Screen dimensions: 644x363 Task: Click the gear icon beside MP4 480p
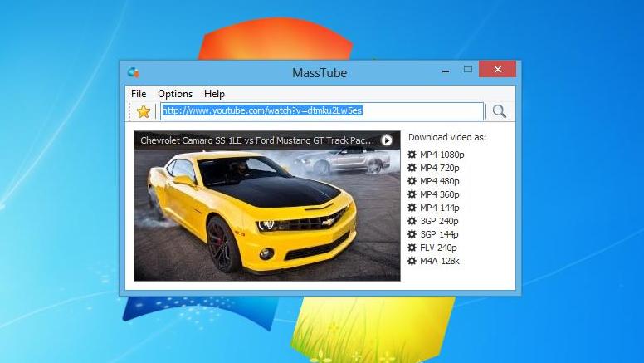point(412,181)
